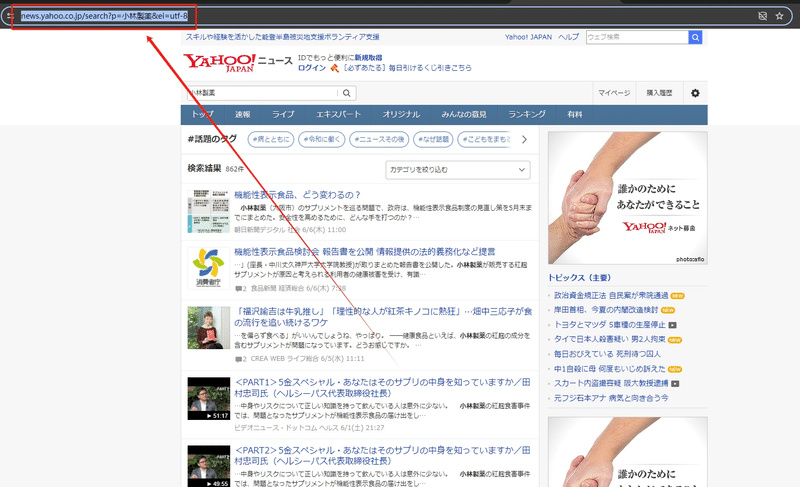Image resolution: width=800 pixels, height=487 pixels.
Task: Click the news search box containing 小林製薬
Action: point(262,93)
